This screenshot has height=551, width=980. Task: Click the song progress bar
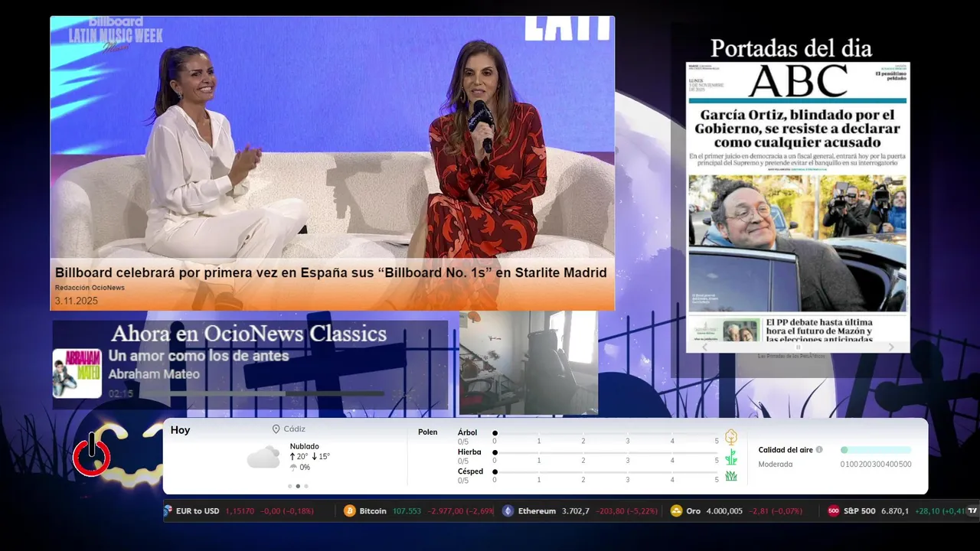262,393
